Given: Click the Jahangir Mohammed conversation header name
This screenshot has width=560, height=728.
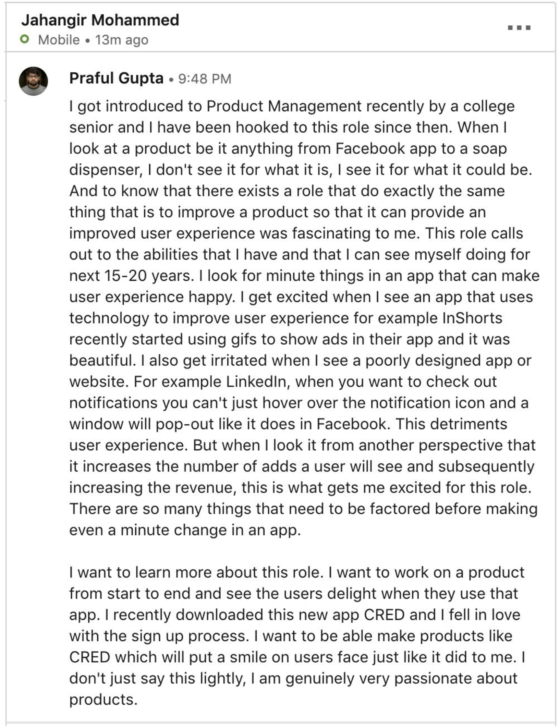Looking at the screenshot, I should 100,20.
